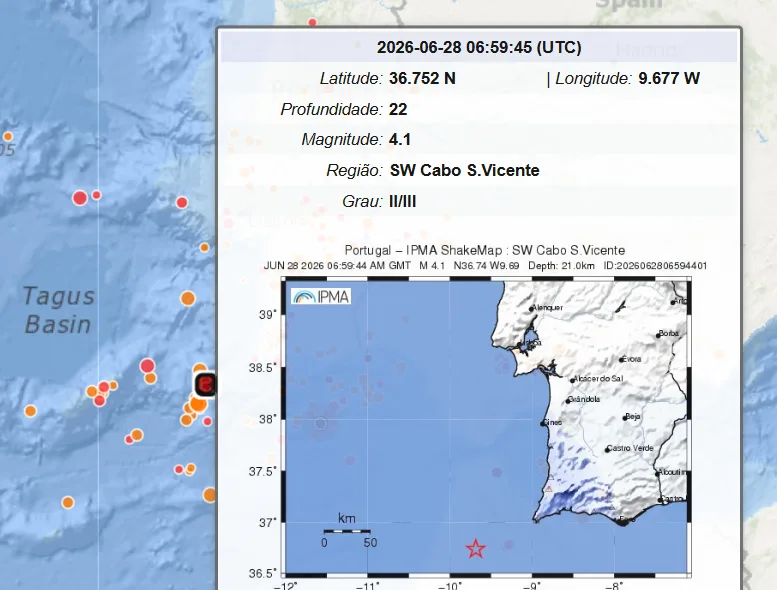Click the red epicenter star on the ShakeMap

[x=476, y=548]
